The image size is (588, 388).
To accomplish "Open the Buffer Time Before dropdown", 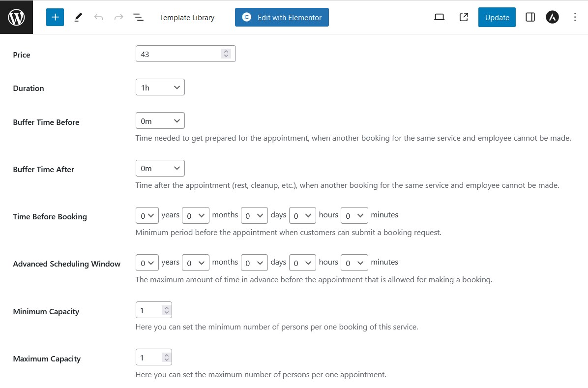I will click(160, 121).
